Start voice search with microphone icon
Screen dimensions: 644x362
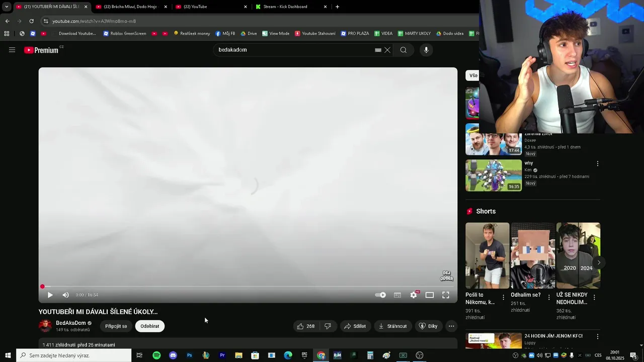point(426,50)
